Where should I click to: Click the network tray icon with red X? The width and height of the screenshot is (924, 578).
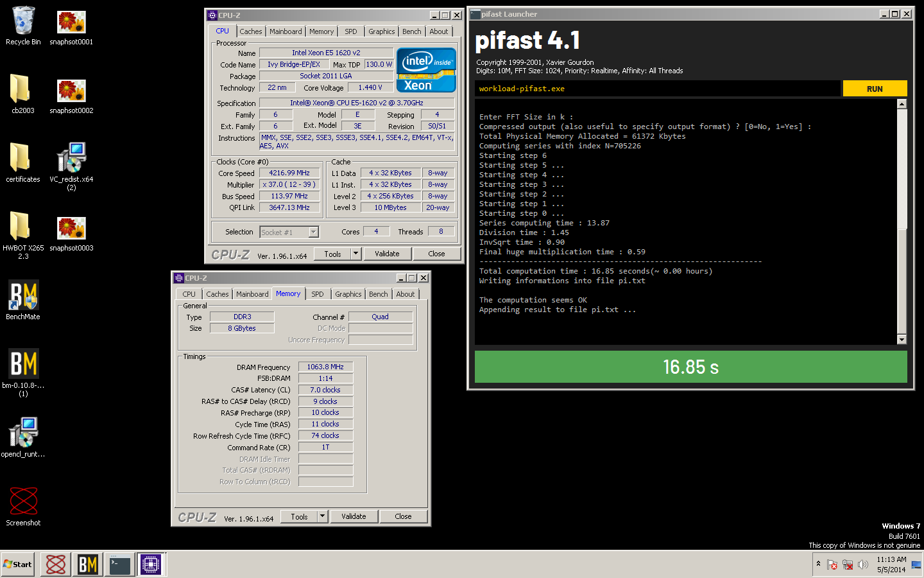[848, 565]
